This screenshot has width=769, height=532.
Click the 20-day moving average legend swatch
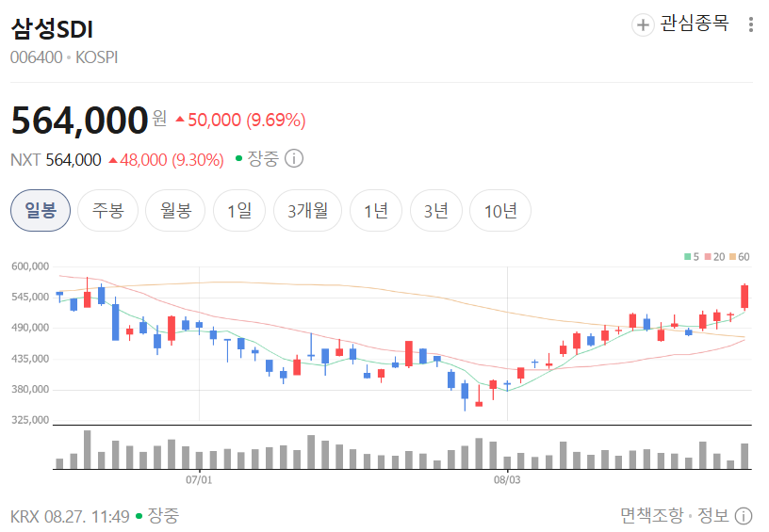(708, 257)
